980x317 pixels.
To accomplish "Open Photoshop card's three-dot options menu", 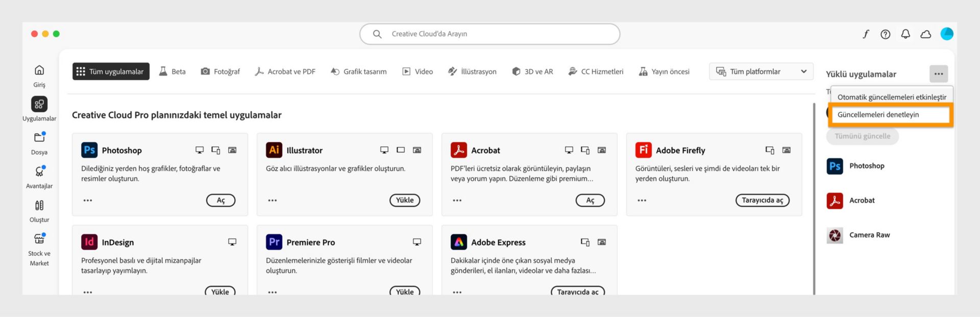I will (88, 201).
